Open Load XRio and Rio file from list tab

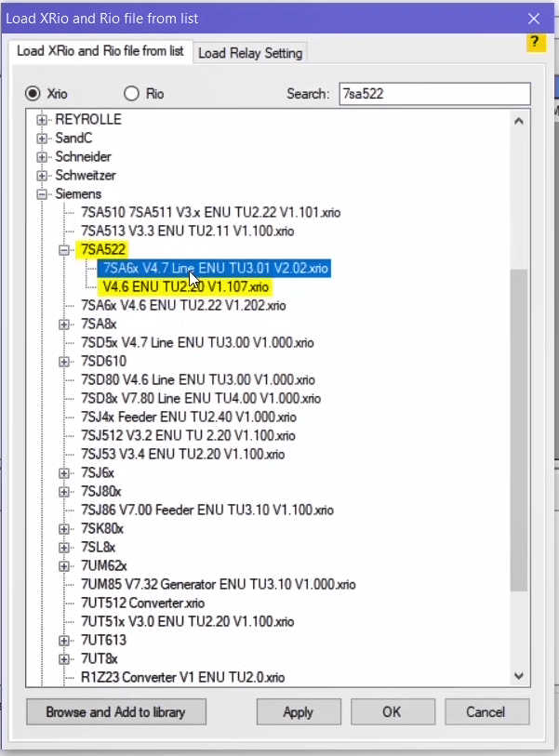click(100, 51)
